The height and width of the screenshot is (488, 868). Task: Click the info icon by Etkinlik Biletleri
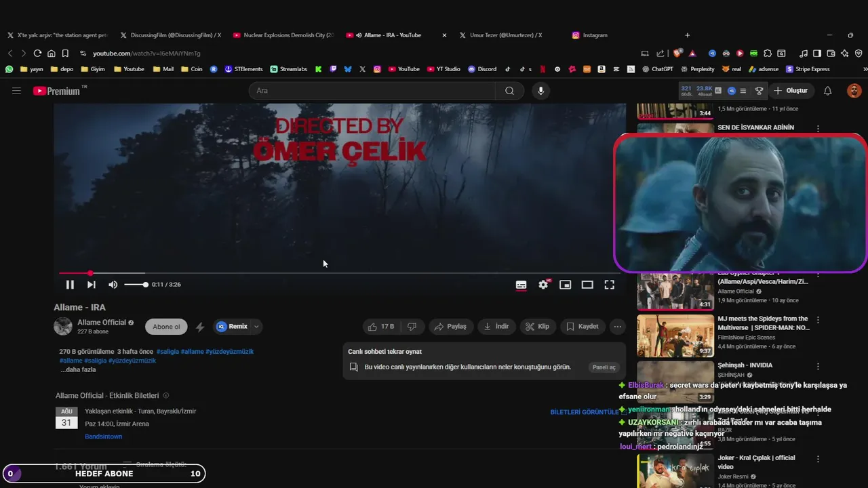pos(166,396)
